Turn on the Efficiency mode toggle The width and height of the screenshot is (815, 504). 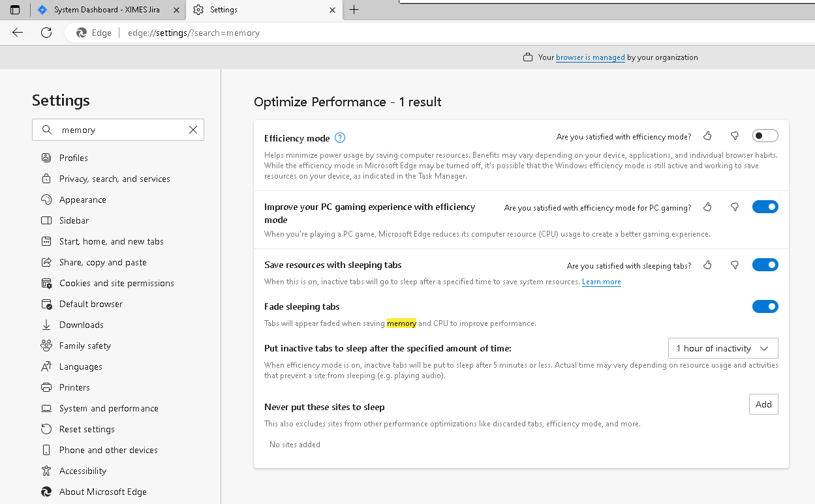765,136
